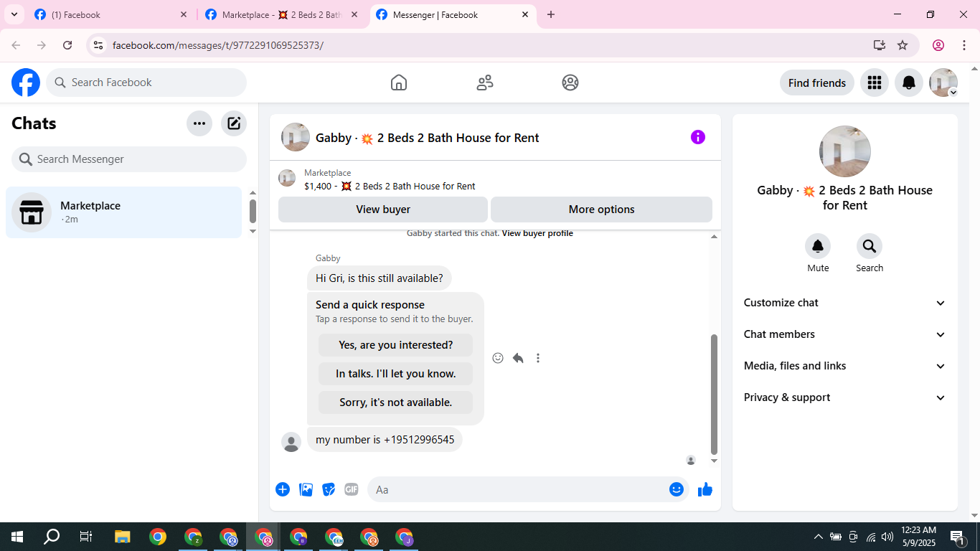Expand Privacy & support section

[x=845, y=397]
